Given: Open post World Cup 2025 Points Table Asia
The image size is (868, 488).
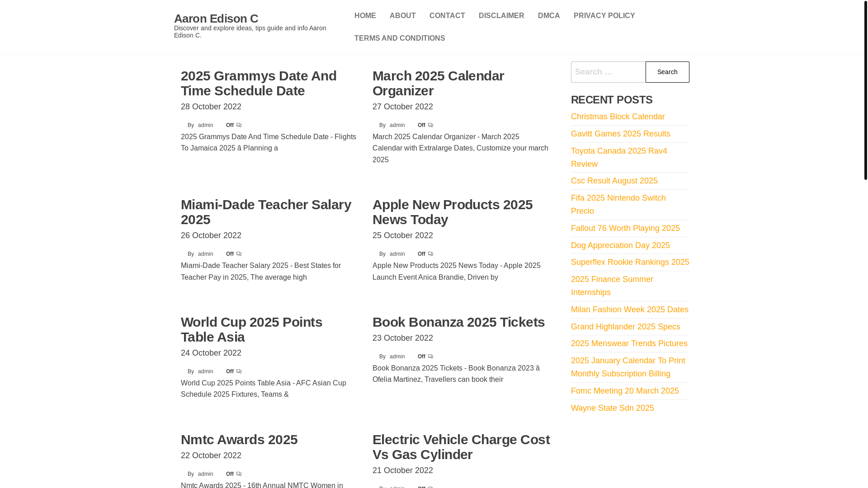Looking at the screenshot, I should point(251,329).
